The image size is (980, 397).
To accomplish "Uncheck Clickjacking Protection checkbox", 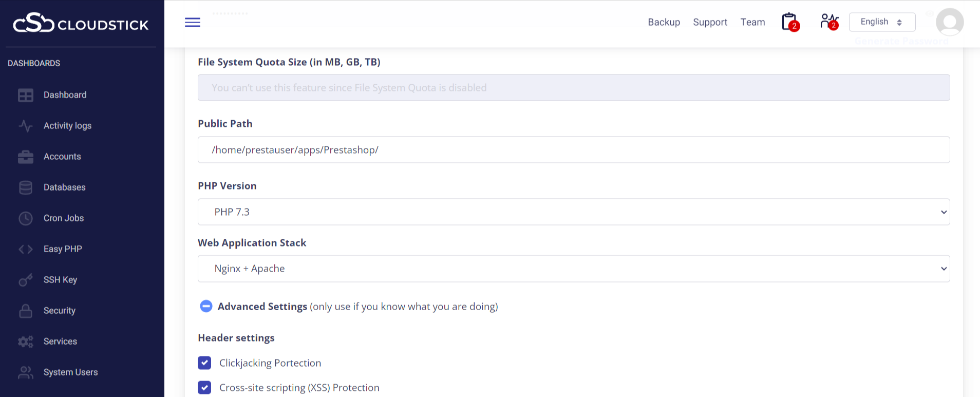I will pyautogui.click(x=204, y=363).
